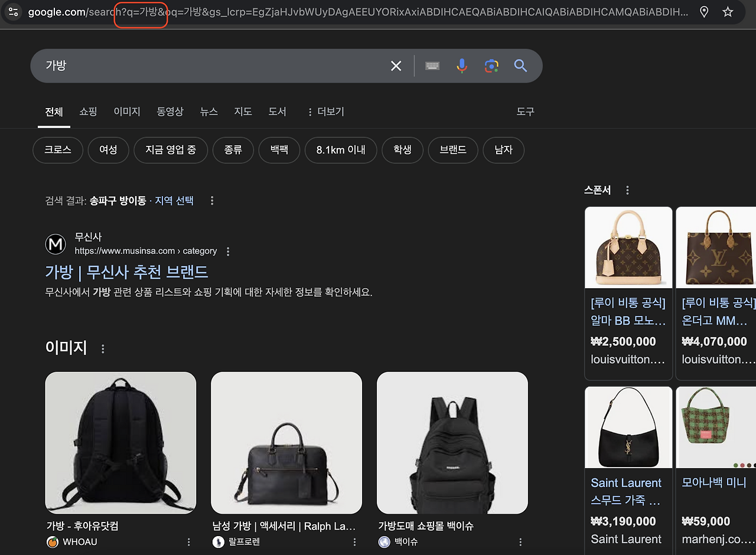756x555 pixels.
Task: Open the three-dot menu beside 송파구 방이동
Action: pos(211,200)
